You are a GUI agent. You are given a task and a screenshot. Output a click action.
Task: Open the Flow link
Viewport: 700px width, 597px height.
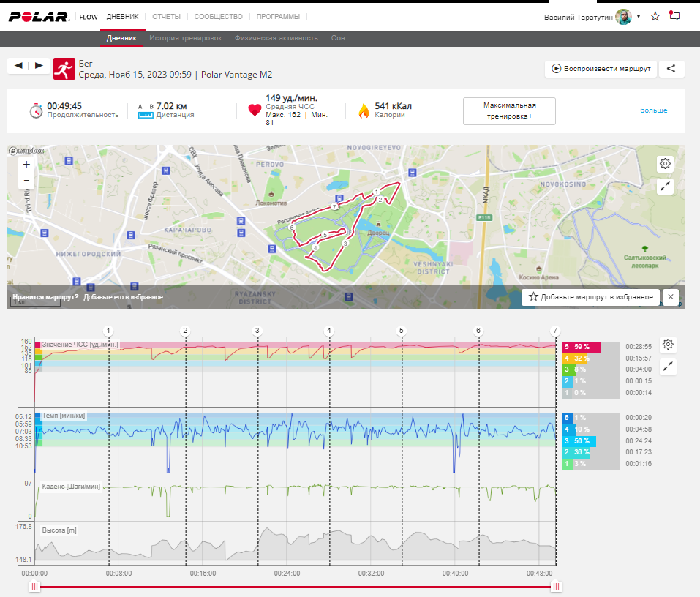click(x=89, y=17)
